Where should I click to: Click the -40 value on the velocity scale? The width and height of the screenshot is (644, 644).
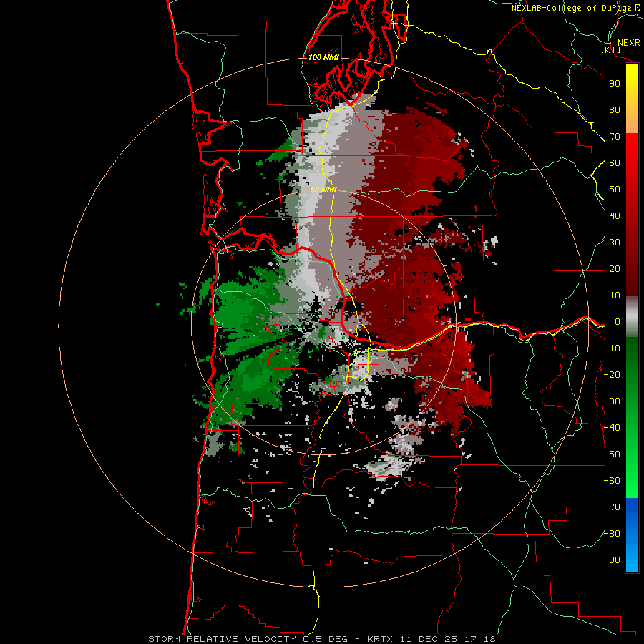pos(612,428)
